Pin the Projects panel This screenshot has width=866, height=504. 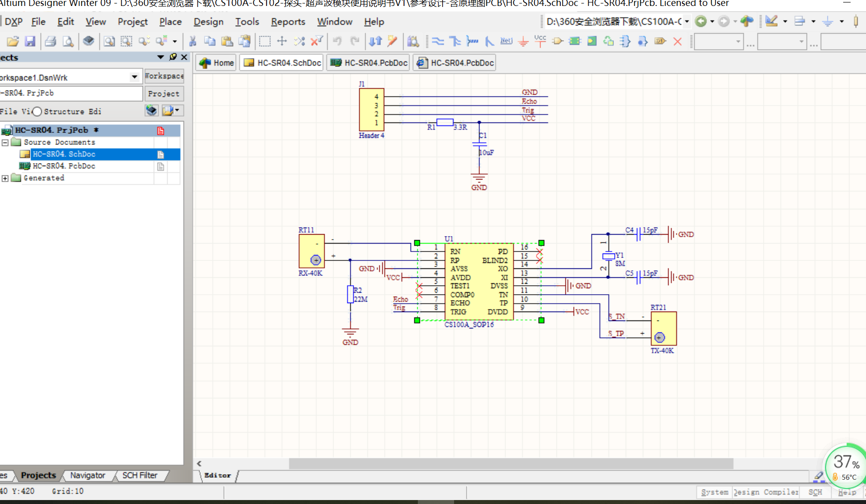(173, 57)
